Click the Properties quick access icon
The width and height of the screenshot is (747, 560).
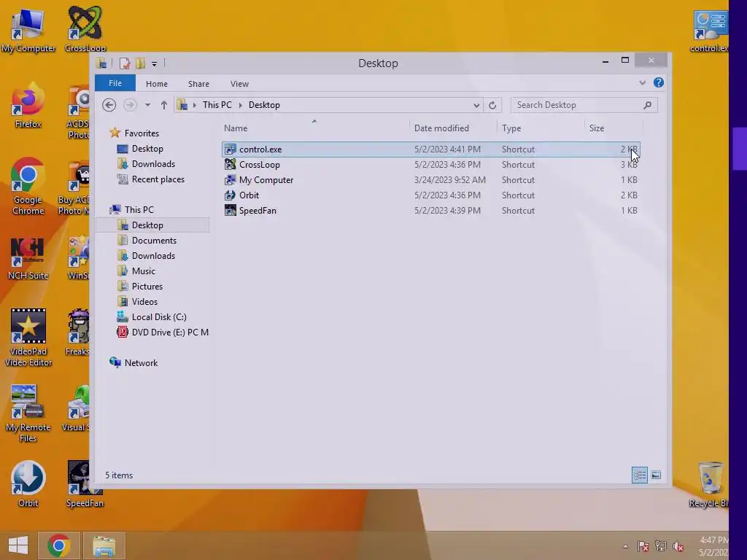click(x=124, y=63)
